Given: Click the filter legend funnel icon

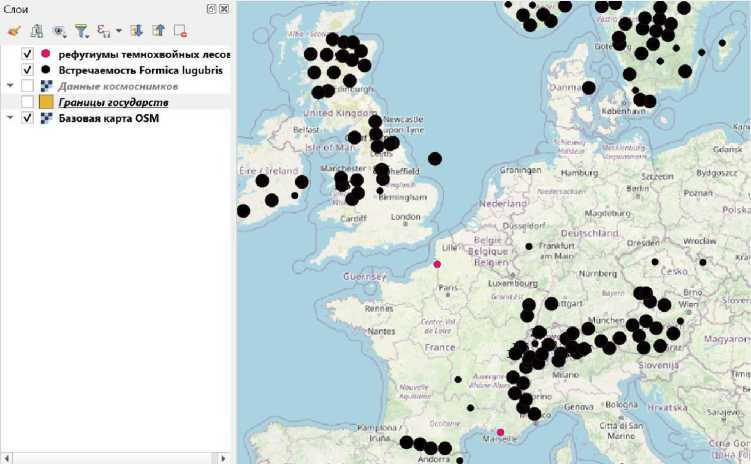Looking at the screenshot, I should [x=82, y=31].
